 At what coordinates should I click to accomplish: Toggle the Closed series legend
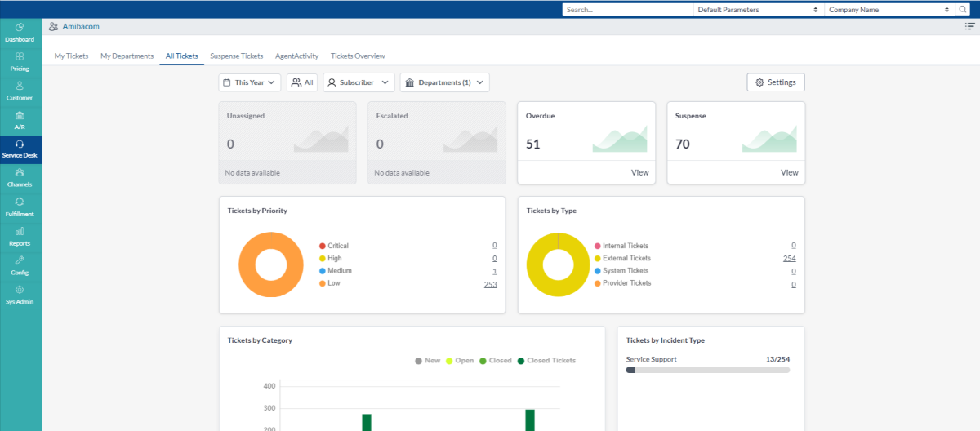496,360
